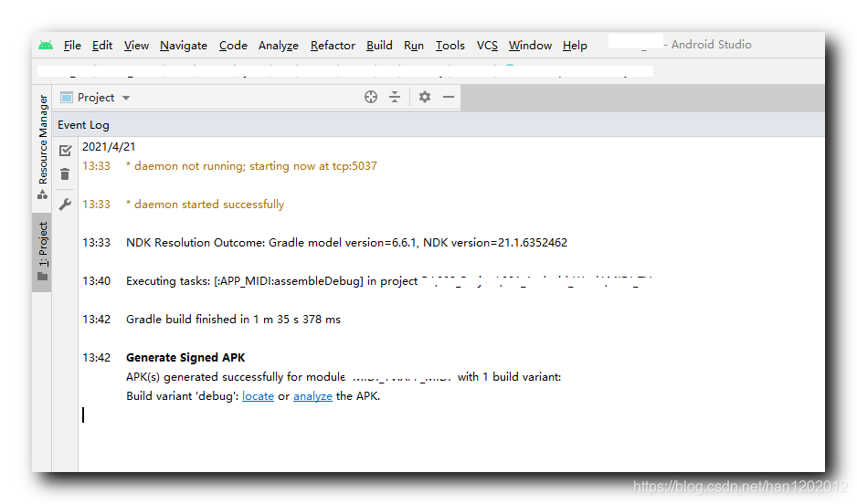Image resolution: width=857 pixels, height=504 pixels.
Task: Expand the Project view dropdown
Action: [x=126, y=98]
